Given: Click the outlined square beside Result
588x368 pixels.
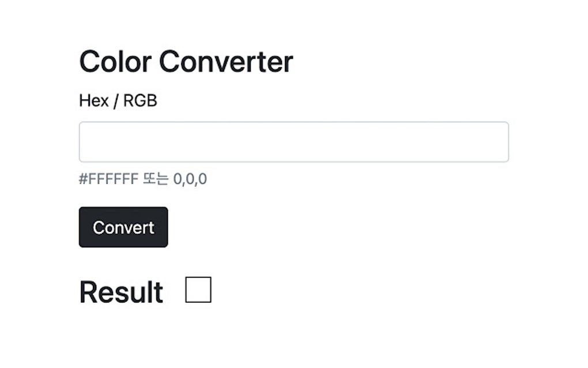Looking at the screenshot, I should point(198,290).
